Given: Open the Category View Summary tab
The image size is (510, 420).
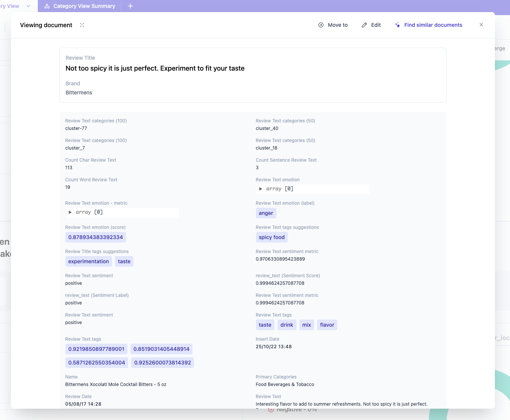Looking at the screenshot, I should click(x=80, y=6).
